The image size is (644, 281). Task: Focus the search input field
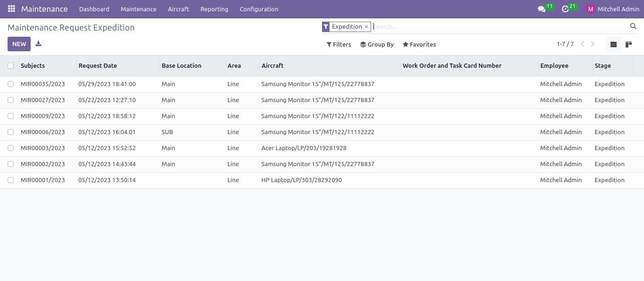500,27
